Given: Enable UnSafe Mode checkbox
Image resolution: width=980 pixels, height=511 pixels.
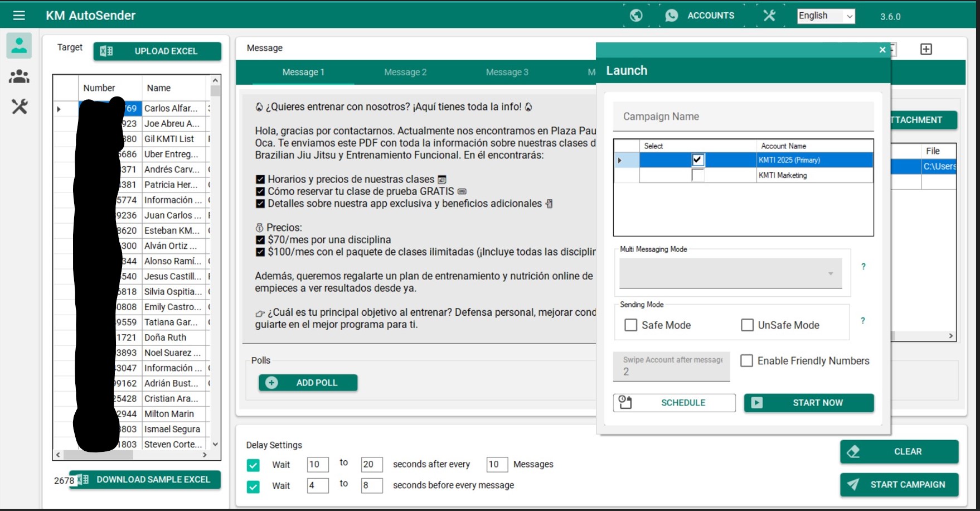Looking at the screenshot, I should [747, 325].
